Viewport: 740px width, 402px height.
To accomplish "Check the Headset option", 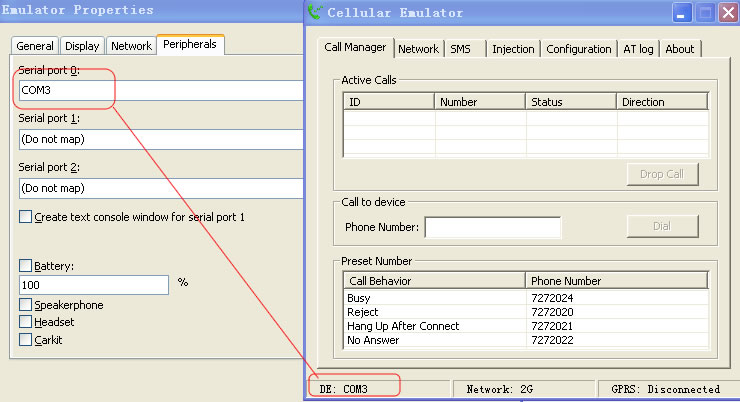I will point(25,322).
